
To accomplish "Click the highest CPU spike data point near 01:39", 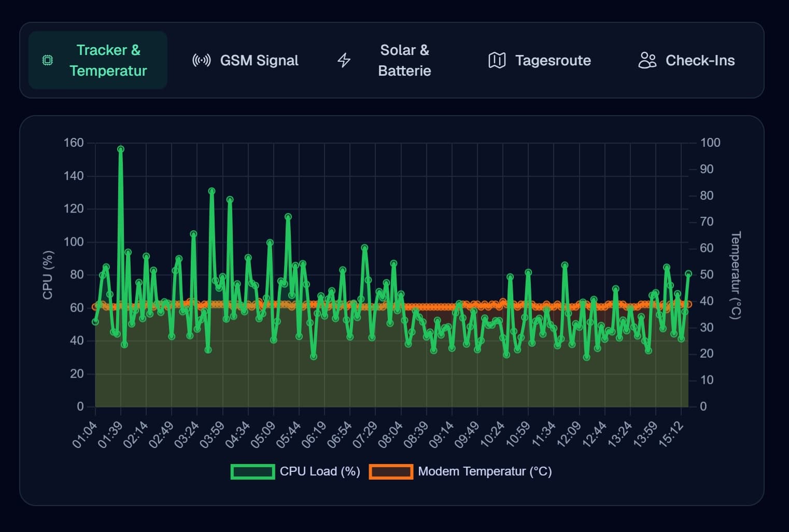I will coord(120,149).
